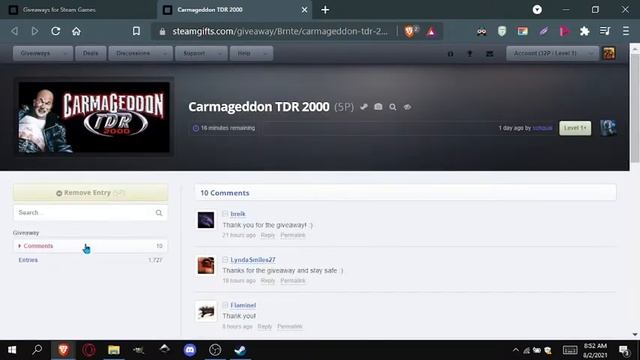Click the magnifier search icon next to game title
Viewport: 640px width, 360px height.
point(393,107)
